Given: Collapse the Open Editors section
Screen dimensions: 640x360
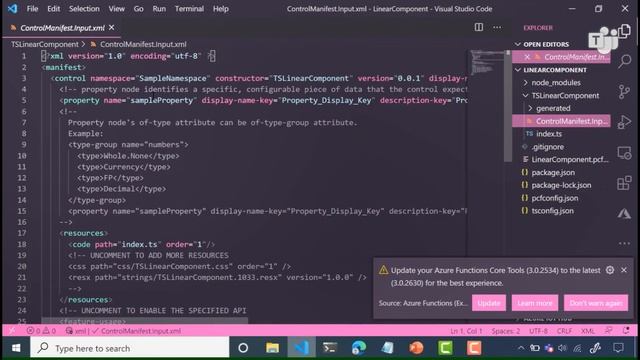Looking at the screenshot, I should click(x=518, y=44).
